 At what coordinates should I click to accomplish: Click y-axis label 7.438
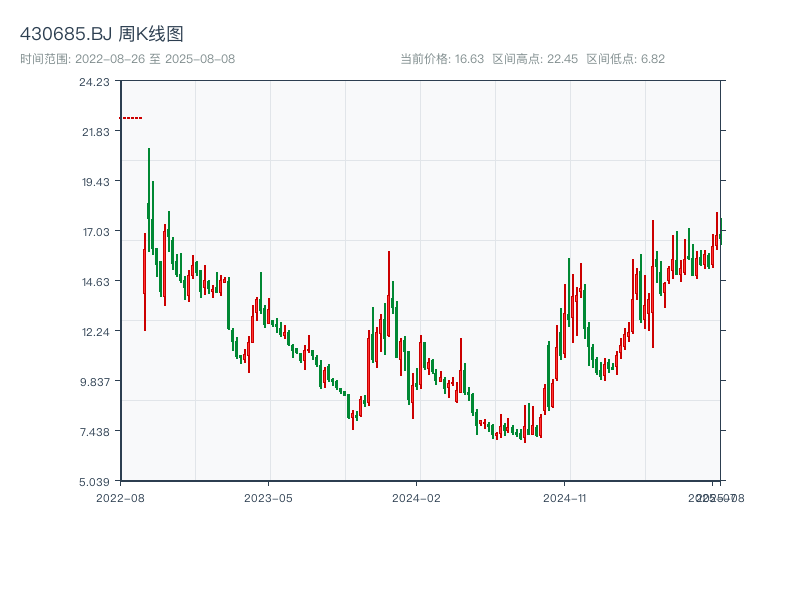click(95, 432)
